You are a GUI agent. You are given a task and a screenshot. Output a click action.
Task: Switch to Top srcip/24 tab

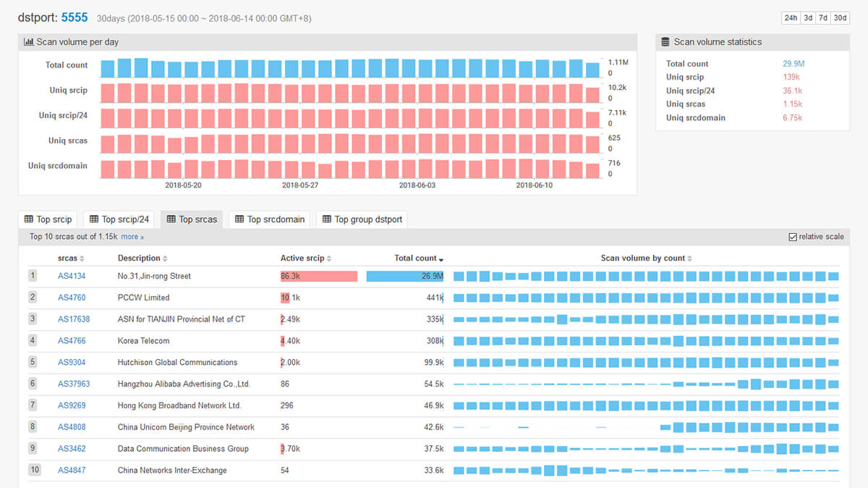tap(119, 219)
